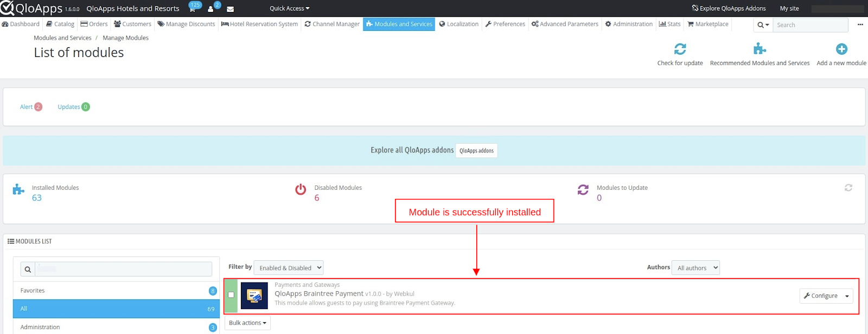Click the Updates link with badge
The width and height of the screenshot is (868, 334).
click(x=74, y=107)
